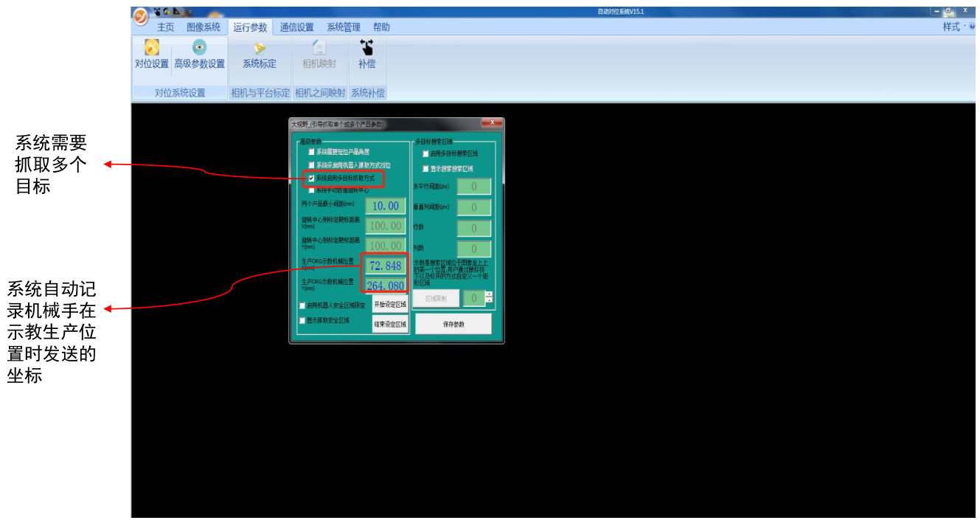
Task: Expand the 样式 style dropdown
Action: pos(955,27)
